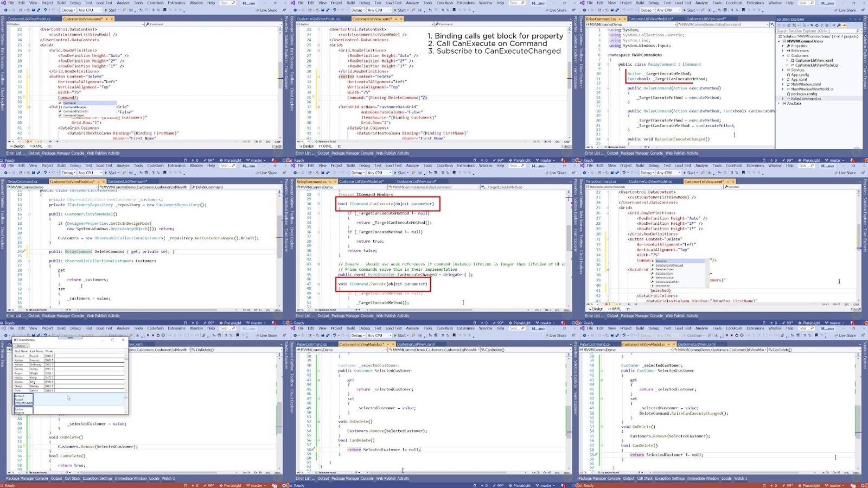Click Visual Studio logo in top-left panel
The image size is (868, 488).
(4, 3)
